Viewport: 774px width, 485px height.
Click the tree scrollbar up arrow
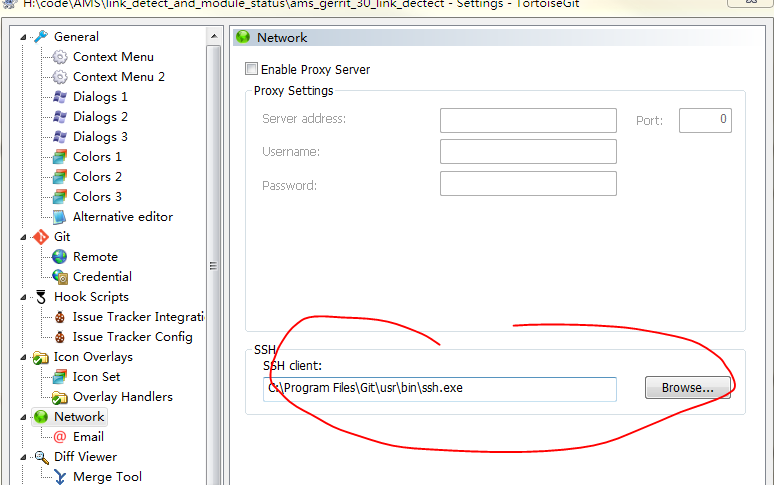(214, 36)
